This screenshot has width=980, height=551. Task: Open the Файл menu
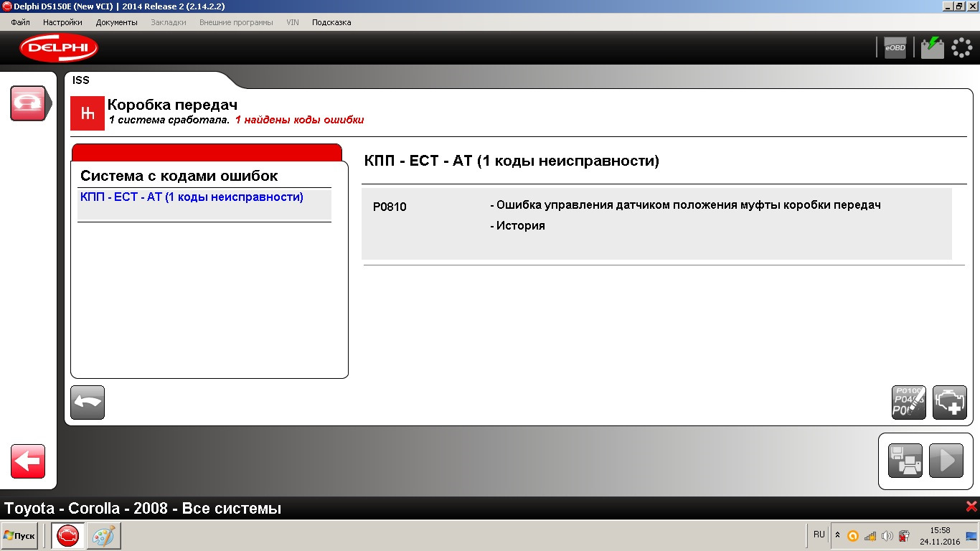[20, 22]
